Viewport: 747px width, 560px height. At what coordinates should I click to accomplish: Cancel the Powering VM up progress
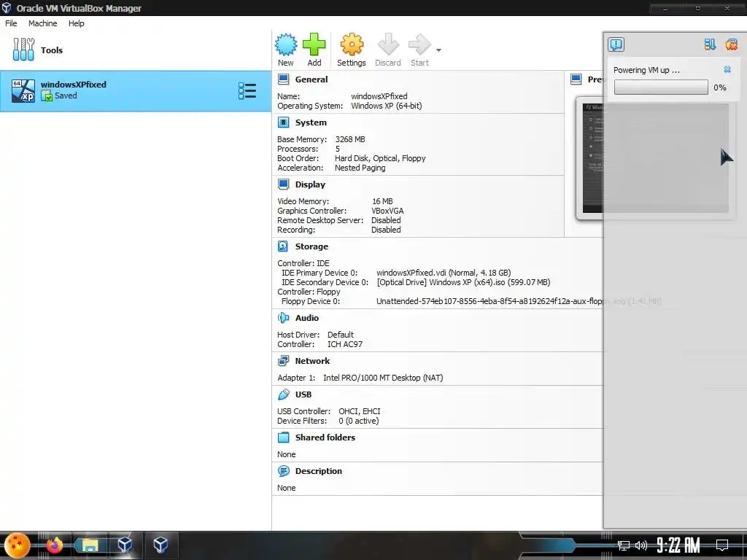click(x=727, y=69)
